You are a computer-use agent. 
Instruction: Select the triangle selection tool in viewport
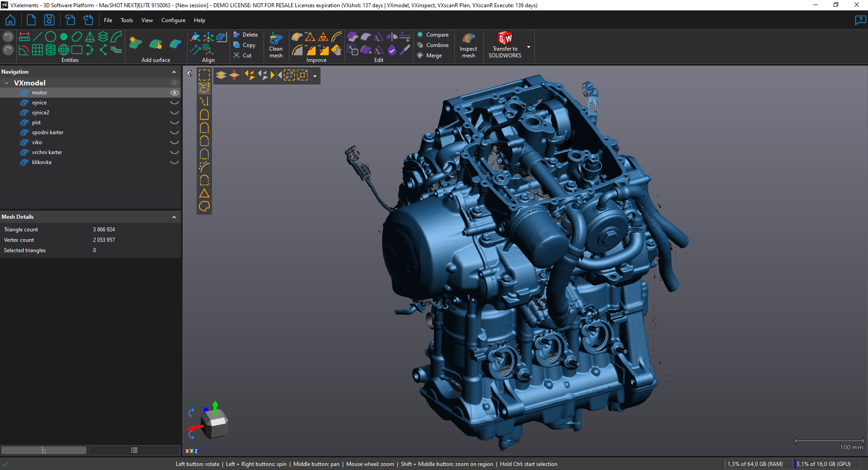(x=204, y=193)
